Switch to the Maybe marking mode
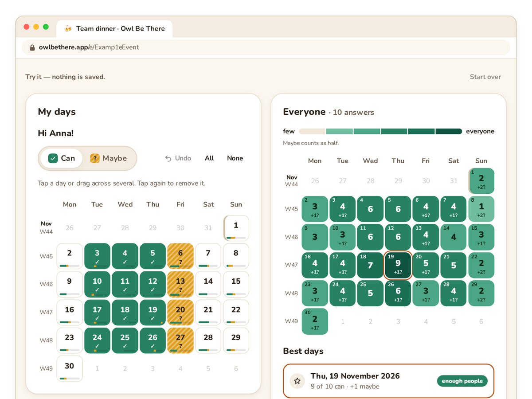This screenshot has height=399, width=532. [109, 158]
